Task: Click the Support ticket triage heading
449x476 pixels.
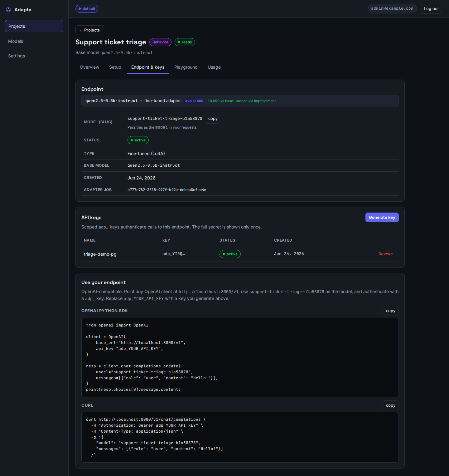Action: (x=111, y=42)
